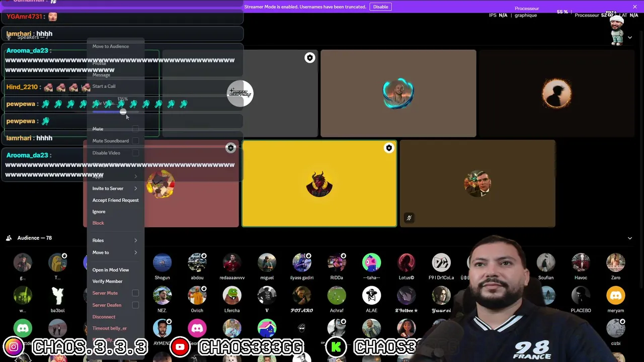Screen dimensions: 644x362
Task: Choose Timeout belly_er
Action: [x=110, y=328]
